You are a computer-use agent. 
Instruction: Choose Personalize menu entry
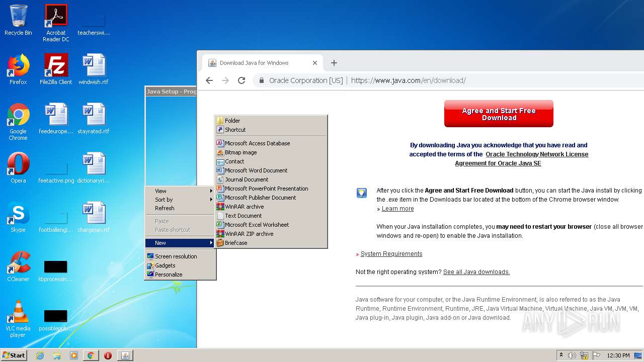click(181, 275)
